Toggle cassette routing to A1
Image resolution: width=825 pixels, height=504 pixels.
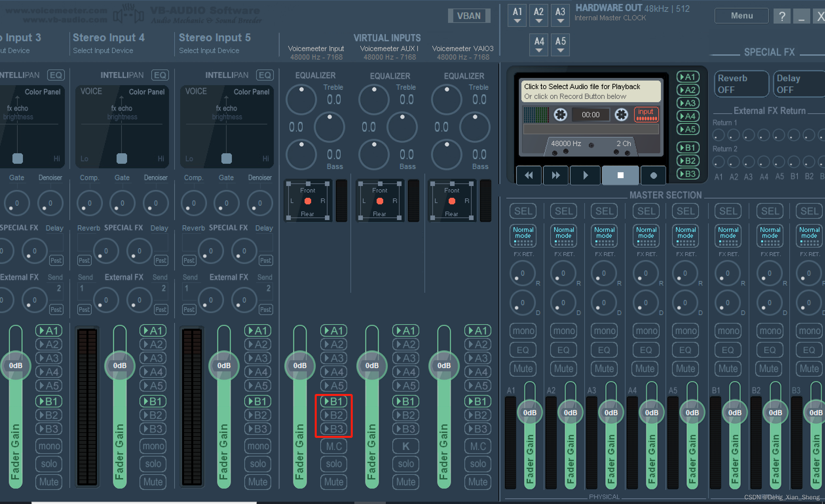click(688, 77)
